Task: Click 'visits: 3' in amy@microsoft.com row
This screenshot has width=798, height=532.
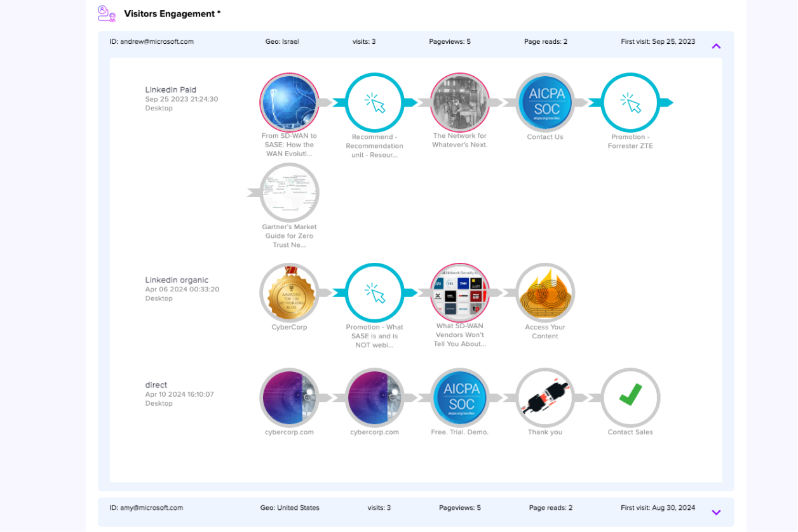Action: pyautogui.click(x=379, y=508)
